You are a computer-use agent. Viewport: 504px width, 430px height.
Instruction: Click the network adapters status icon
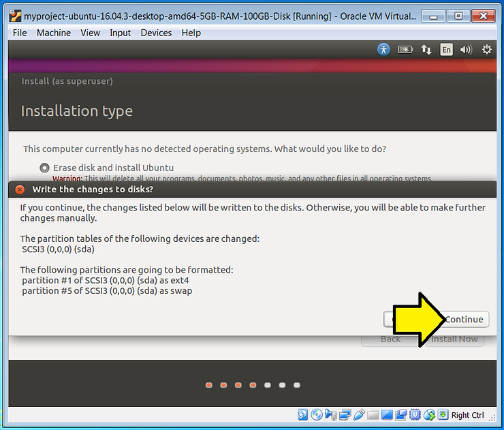(x=345, y=415)
